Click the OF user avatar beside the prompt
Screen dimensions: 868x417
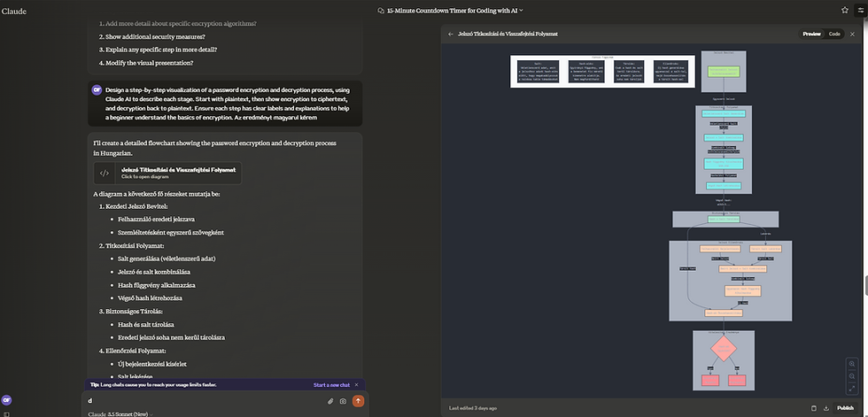pyautogui.click(x=97, y=90)
